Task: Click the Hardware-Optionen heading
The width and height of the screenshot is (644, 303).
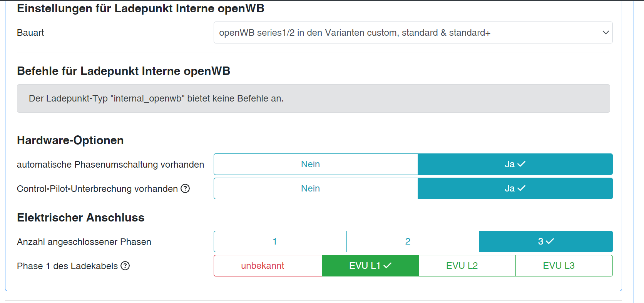Action: [x=70, y=140]
